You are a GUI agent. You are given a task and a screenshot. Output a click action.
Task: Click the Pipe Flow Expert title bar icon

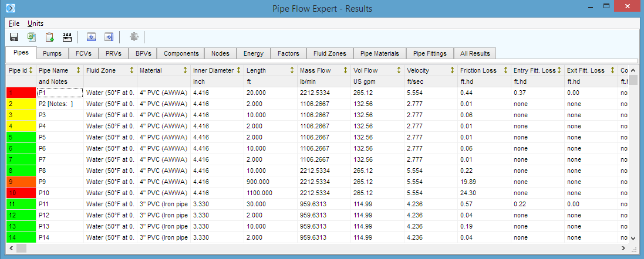[11, 8]
